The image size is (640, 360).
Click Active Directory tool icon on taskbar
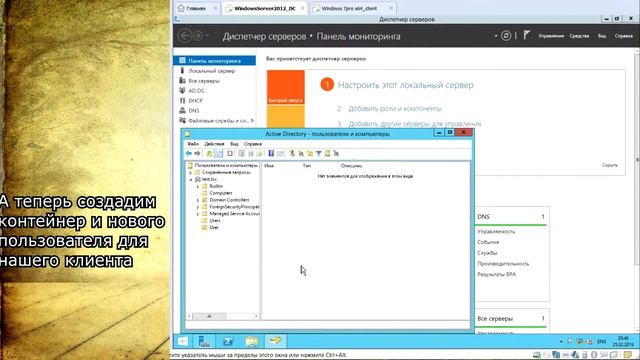(x=276, y=341)
